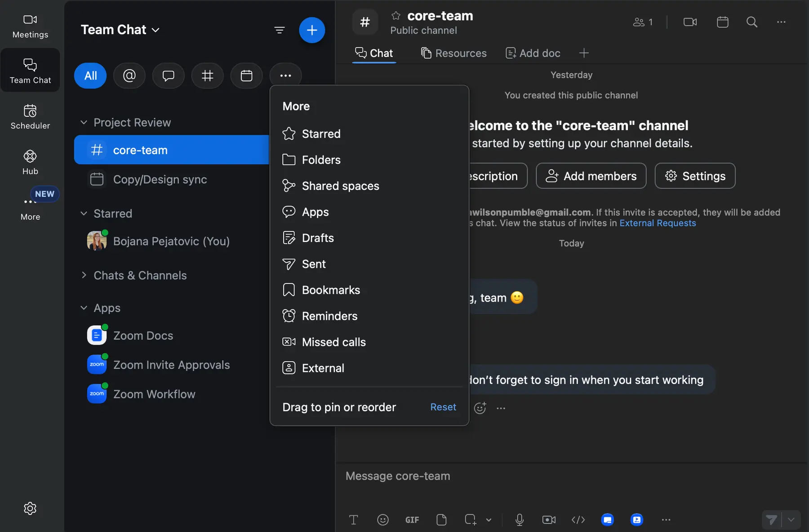
Task: Click the Add doc tab
Action: coord(533,53)
